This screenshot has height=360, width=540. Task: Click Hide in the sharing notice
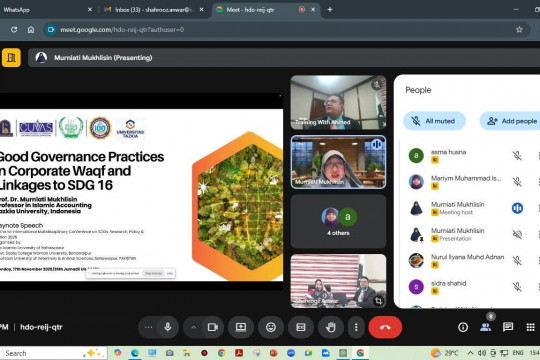[x=170, y=273]
